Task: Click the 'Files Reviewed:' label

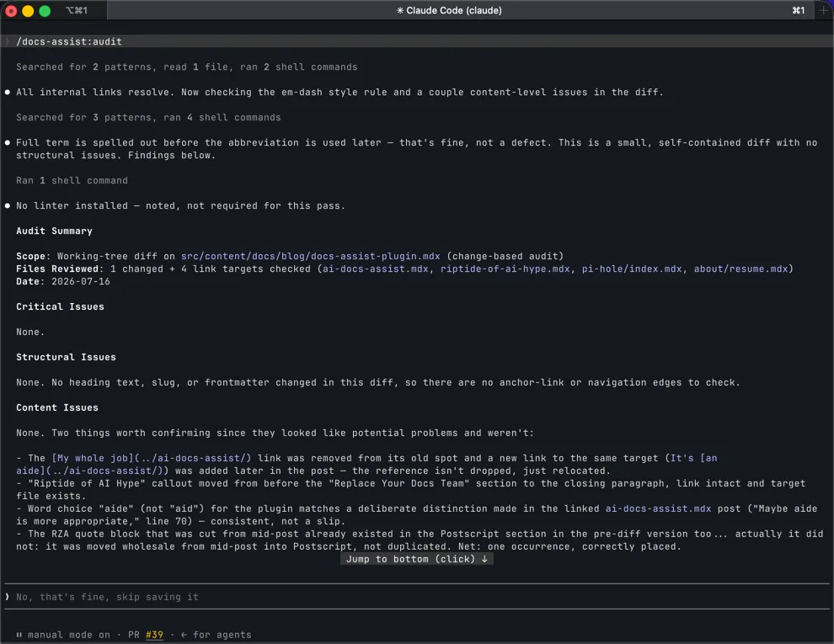Action: click(x=60, y=269)
